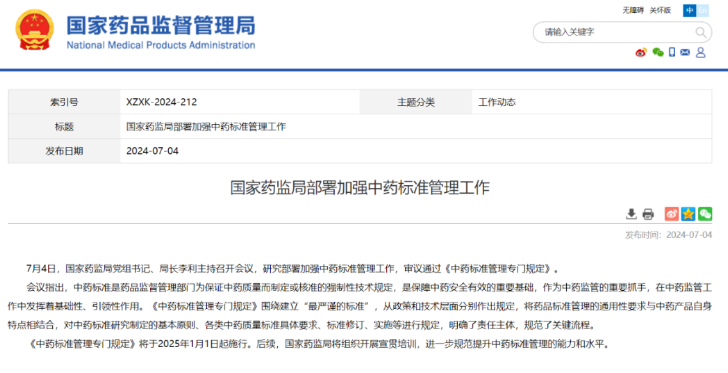The height and width of the screenshot is (373, 728).
Task: Open the user account icon
Action: pyautogui.click(x=701, y=52)
